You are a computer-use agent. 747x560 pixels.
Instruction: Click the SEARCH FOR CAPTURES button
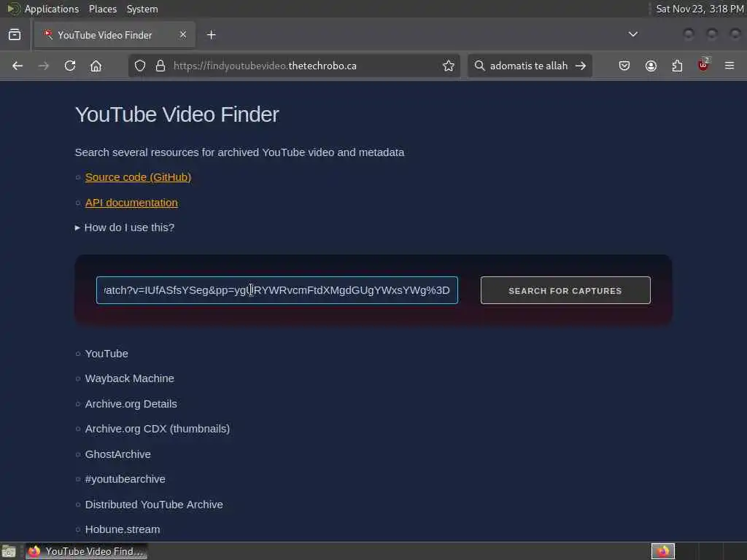tap(565, 290)
